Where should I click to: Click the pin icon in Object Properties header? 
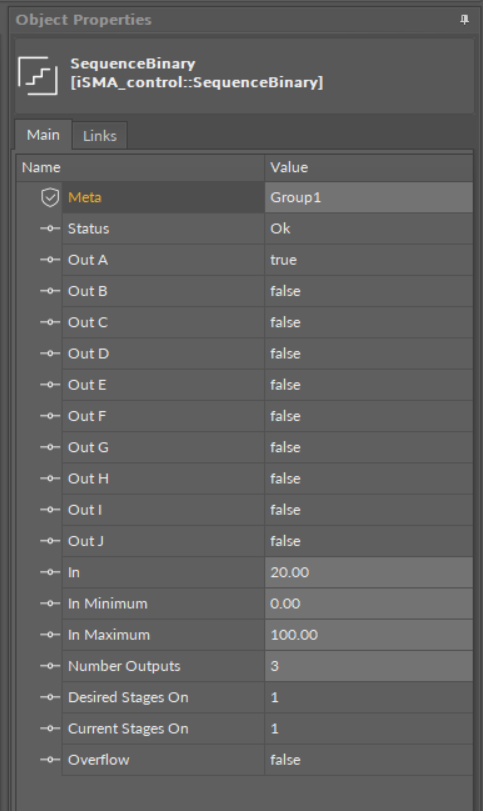pyautogui.click(x=464, y=20)
